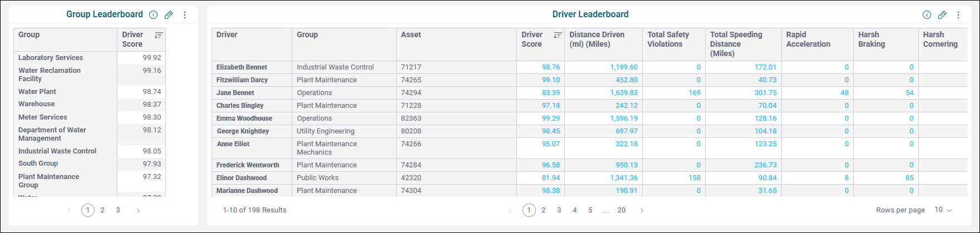Sort Driver Leaderboard by Driver Score icon
Viewport: 980px width, 233px height.
558,35
